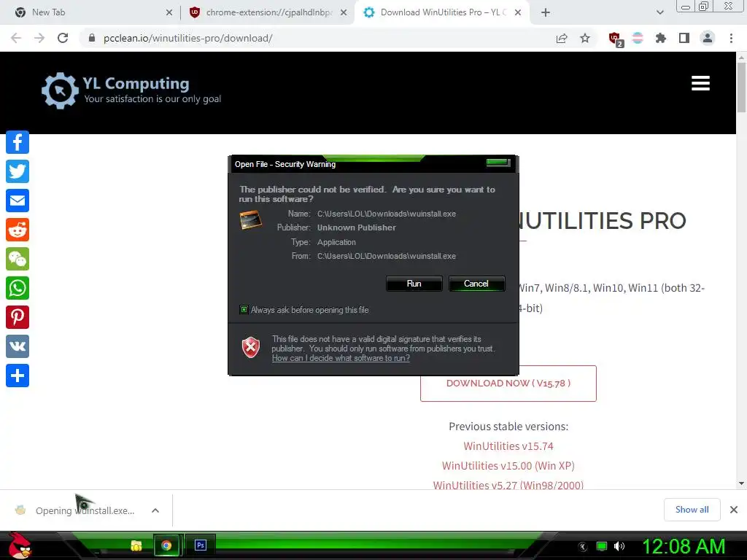Open the tab search dropdown arrow

(x=659, y=12)
